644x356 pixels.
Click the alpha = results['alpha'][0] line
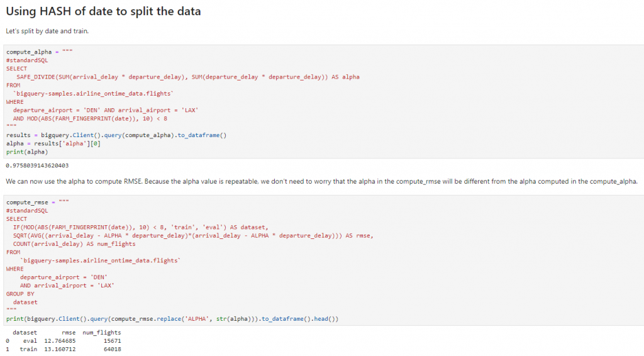pos(53,143)
